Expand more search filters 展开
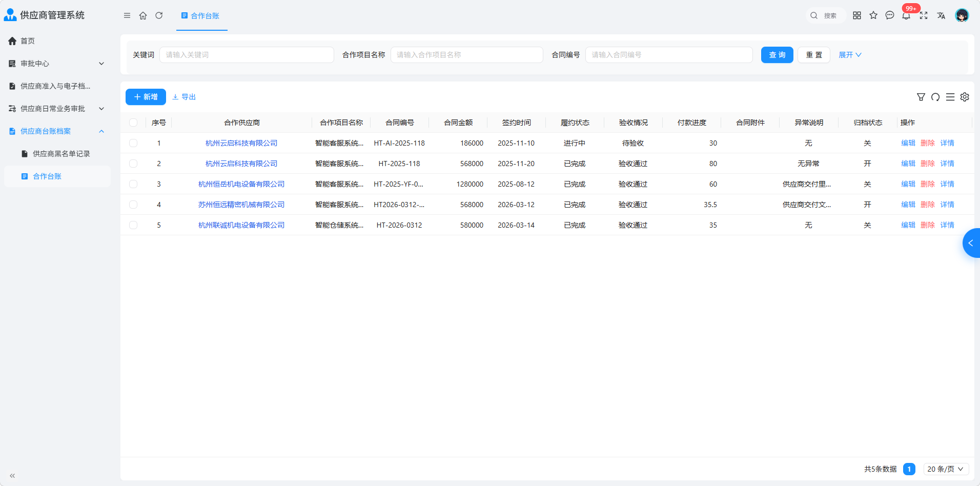 point(850,55)
